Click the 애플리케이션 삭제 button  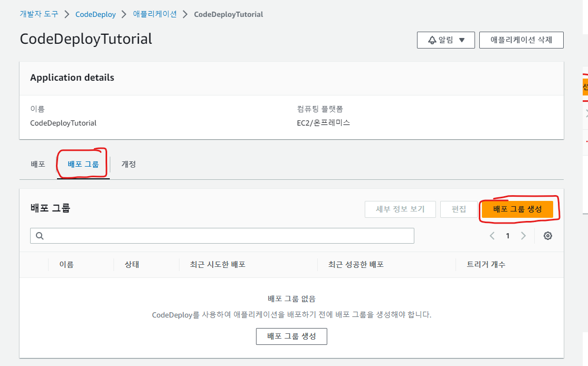point(521,40)
